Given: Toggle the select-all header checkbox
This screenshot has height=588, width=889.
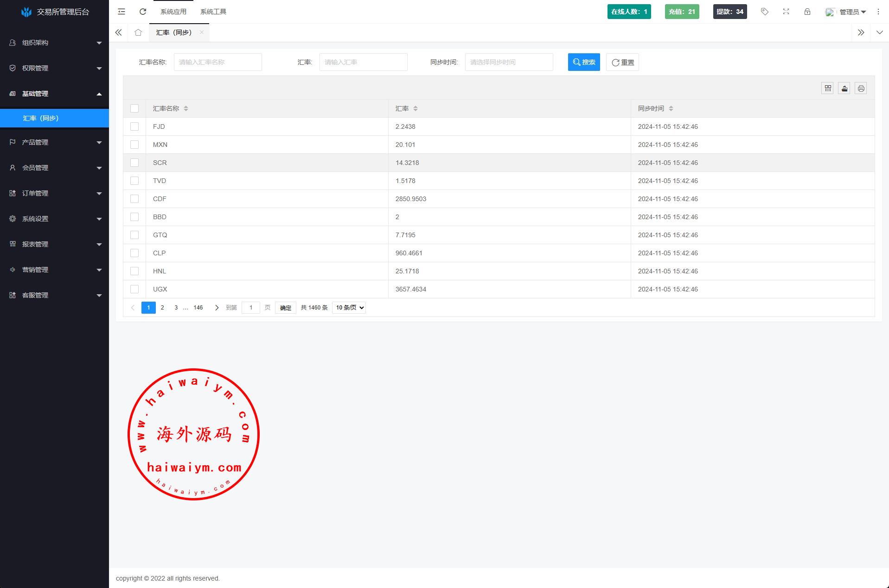Looking at the screenshot, I should 134,108.
